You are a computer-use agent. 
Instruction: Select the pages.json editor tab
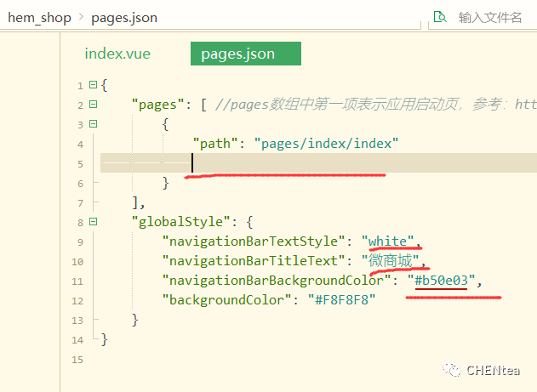point(237,54)
